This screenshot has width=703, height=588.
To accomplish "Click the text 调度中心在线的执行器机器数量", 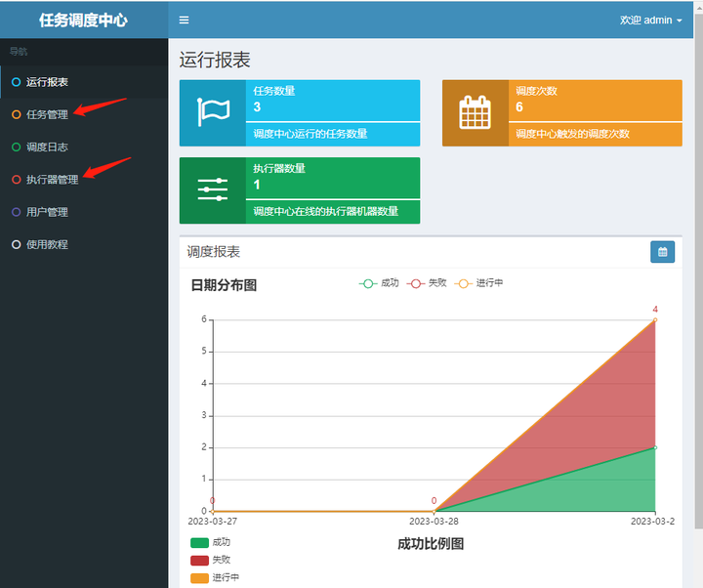I will point(325,211).
